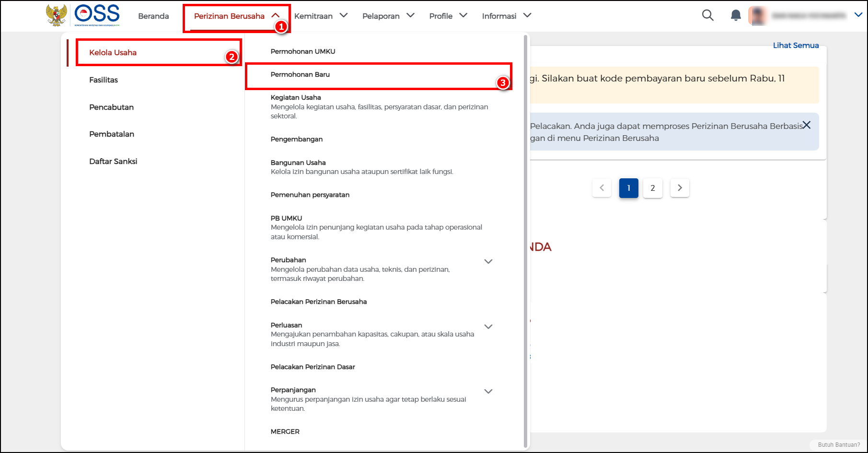The width and height of the screenshot is (868, 453).
Task: Open the Lihat Semua link
Action: pos(796,46)
